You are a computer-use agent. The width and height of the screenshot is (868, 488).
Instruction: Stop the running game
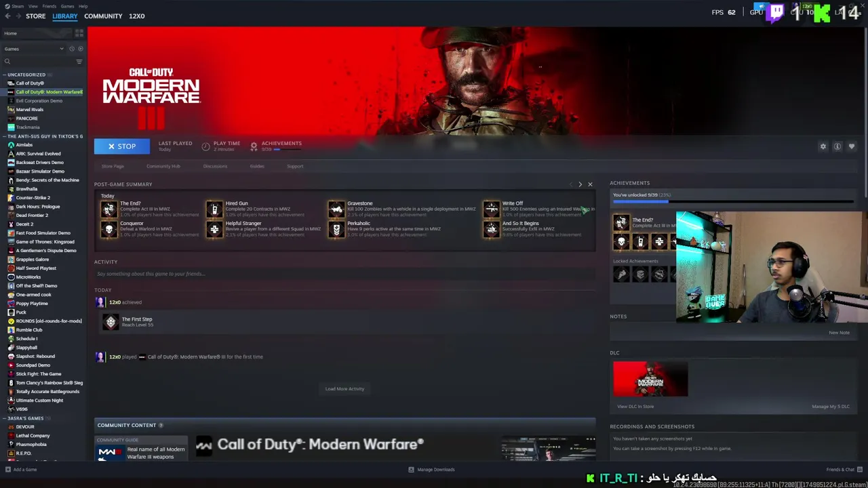click(122, 146)
